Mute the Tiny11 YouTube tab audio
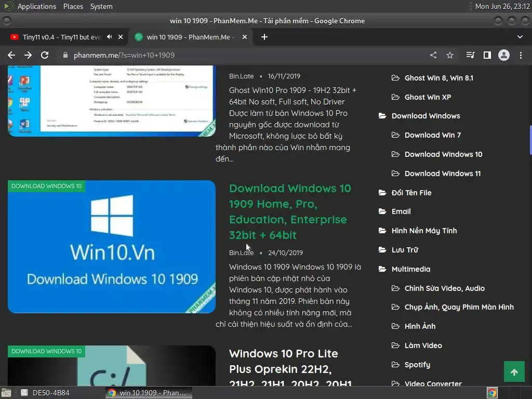532x399 pixels. 109,37
